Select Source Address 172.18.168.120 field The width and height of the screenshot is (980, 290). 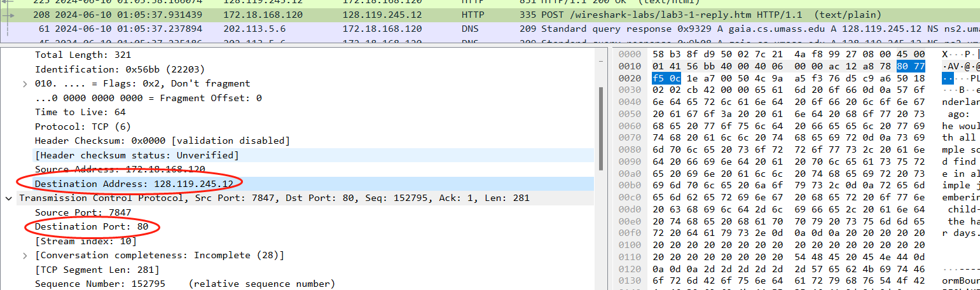point(120,169)
